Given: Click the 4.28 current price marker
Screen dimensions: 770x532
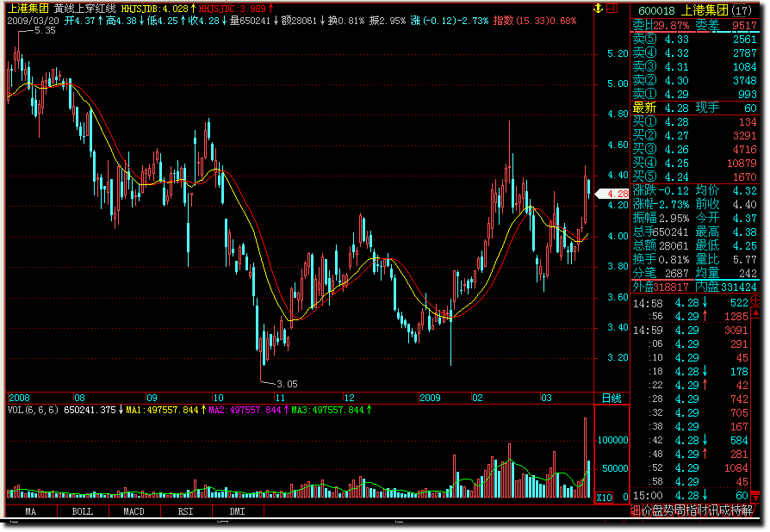Looking at the screenshot, I should tap(612, 194).
